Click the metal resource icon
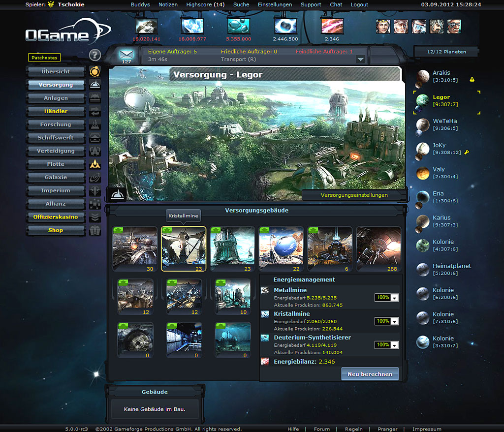504x432 pixels. tap(146, 26)
